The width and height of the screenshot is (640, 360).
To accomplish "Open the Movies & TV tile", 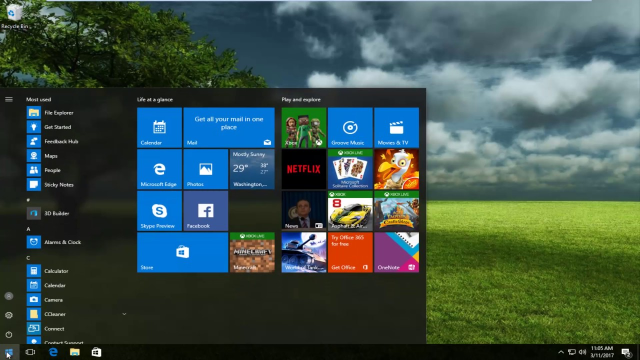I will pyautogui.click(x=396, y=127).
